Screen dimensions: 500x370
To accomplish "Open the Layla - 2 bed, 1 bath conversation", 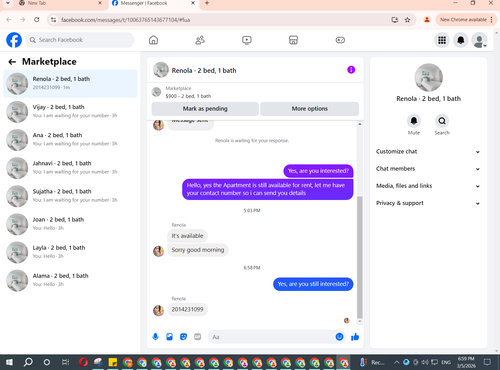I will click(x=70, y=252).
